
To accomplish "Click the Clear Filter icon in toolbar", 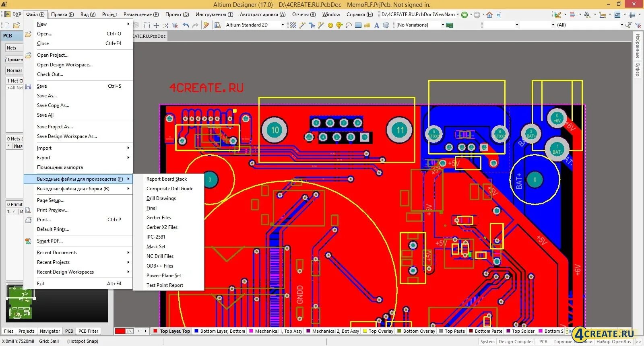I will 175,25.
